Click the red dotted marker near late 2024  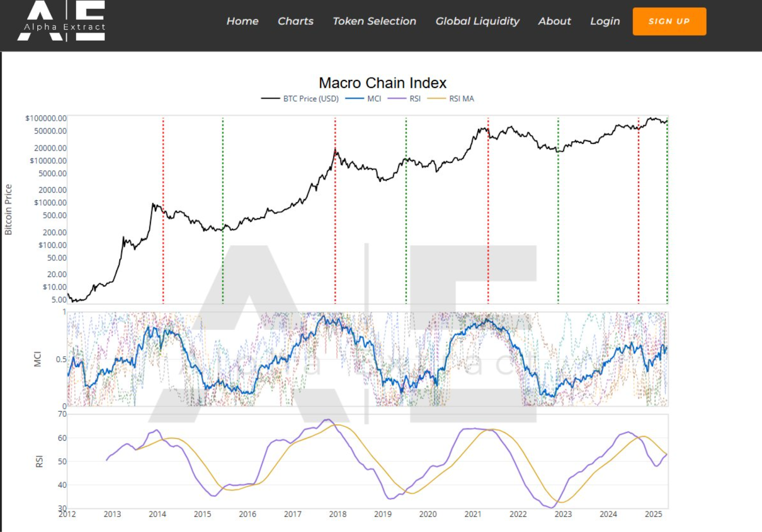[x=639, y=210]
